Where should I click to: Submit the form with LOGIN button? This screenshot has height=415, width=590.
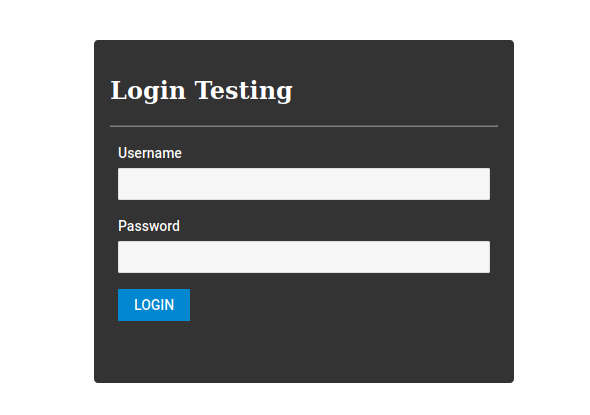(154, 305)
